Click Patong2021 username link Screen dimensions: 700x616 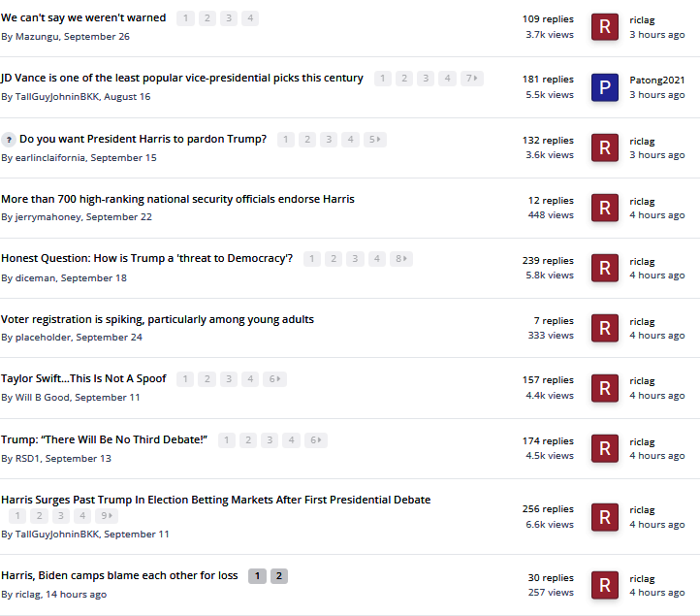[x=657, y=80]
